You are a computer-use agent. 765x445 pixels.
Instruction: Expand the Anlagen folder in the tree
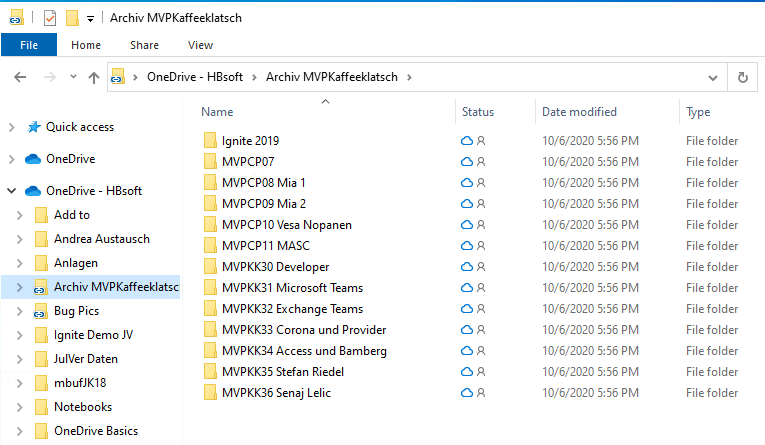(19, 263)
